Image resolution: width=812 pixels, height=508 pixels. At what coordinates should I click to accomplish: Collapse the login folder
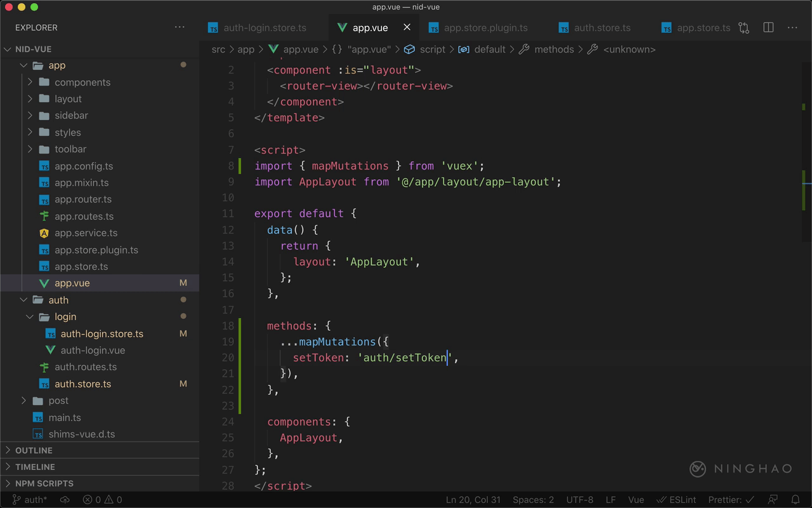65,317
